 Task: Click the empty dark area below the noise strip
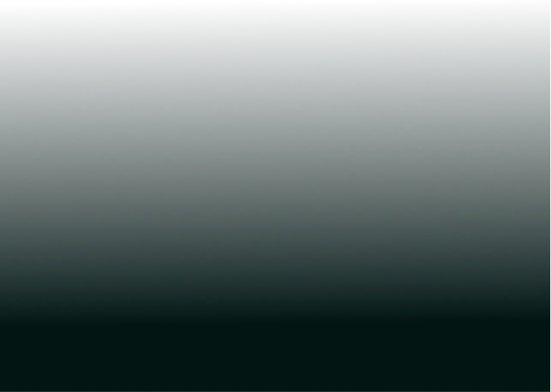pyautogui.click(x=275, y=51)
